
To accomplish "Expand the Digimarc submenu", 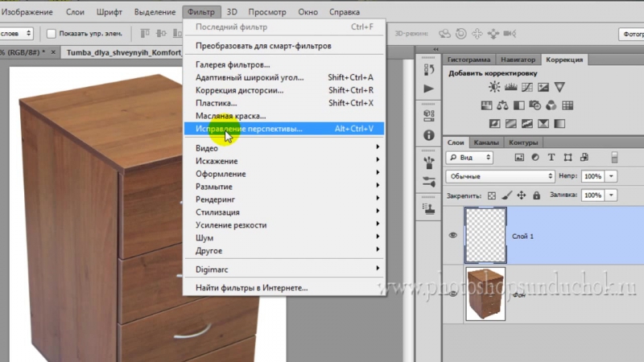I will [284, 269].
